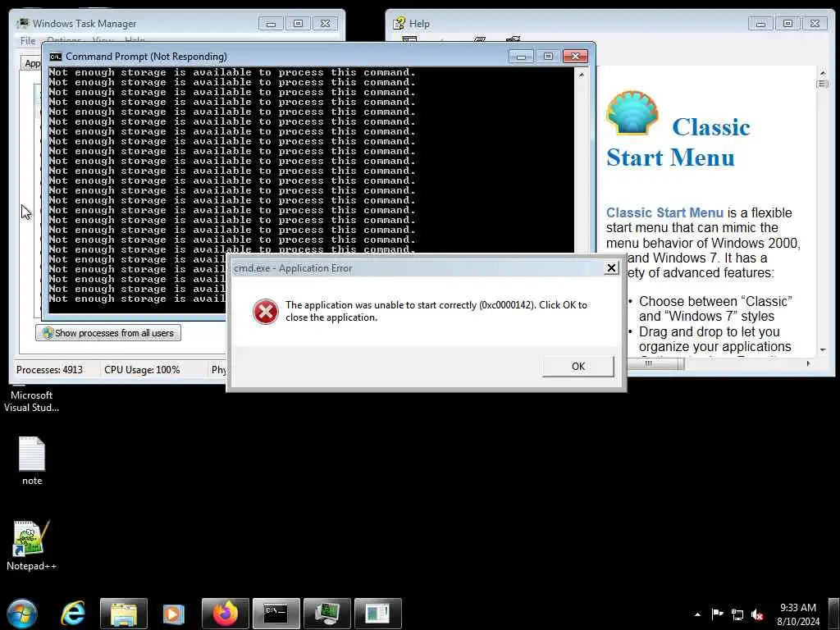Open the File menu in Task Manager
The height and width of the screenshot is (630, 840).
[x=27, y=41]
